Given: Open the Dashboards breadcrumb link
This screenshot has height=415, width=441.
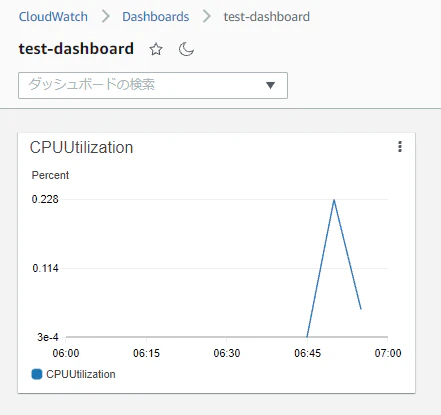Looking at the screenshot, I should [x=156, y=17].
